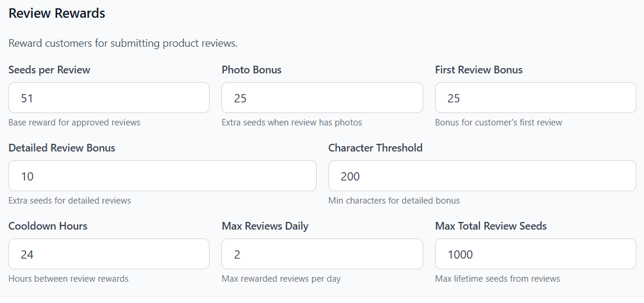
Task: Click the "Photo Bonus" label text
Action: pos(252,70)
